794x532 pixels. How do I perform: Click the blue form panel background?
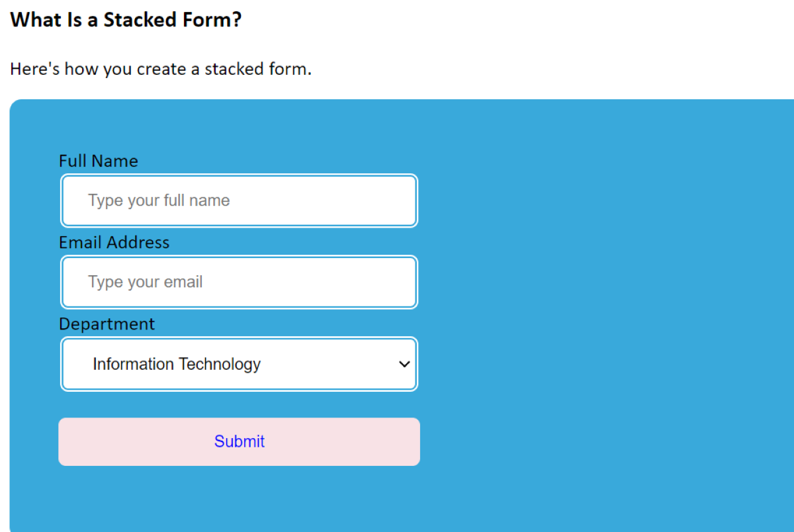(x=595, y=298)
